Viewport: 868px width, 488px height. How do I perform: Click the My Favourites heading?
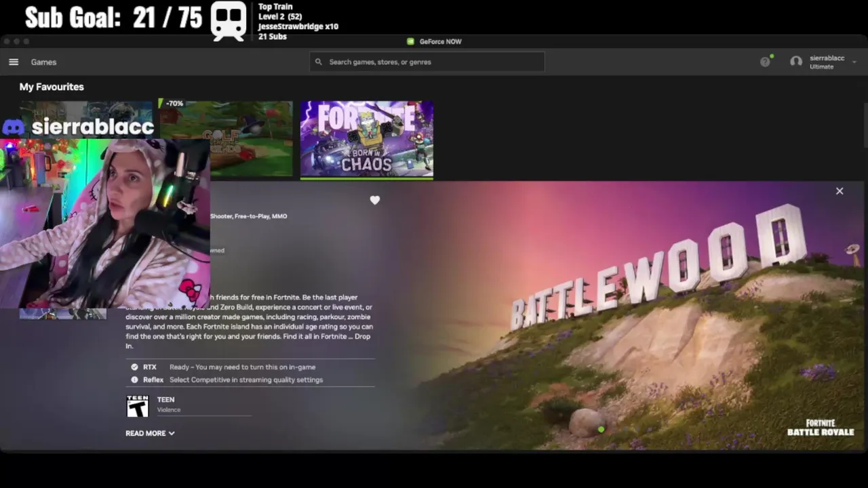(52, 87)
